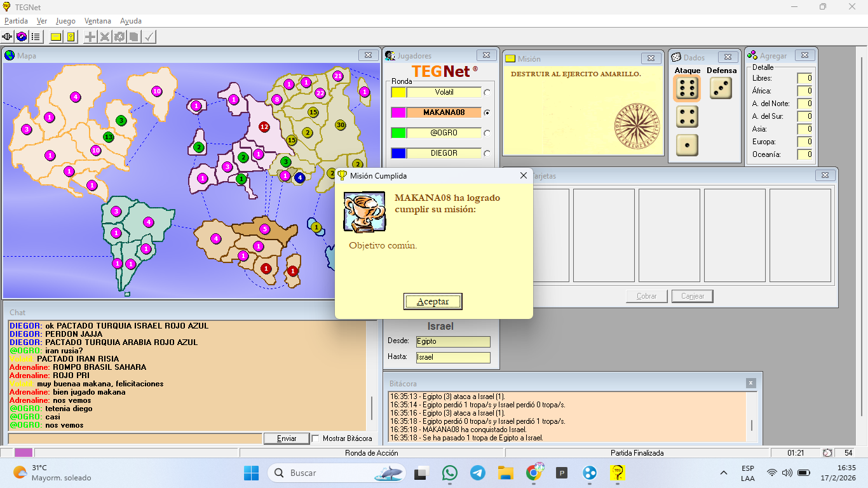Open the Juego menu
This screenshot has width=868, height=488.
[x=65, y=21]
